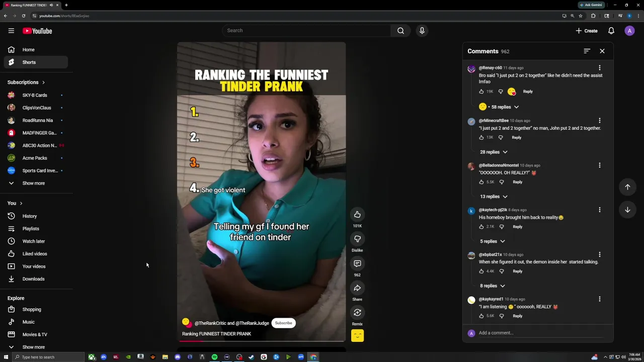The width and height of the screenshot is (644, 362).
Task: Click the Create button
Action: pos(587,31)
